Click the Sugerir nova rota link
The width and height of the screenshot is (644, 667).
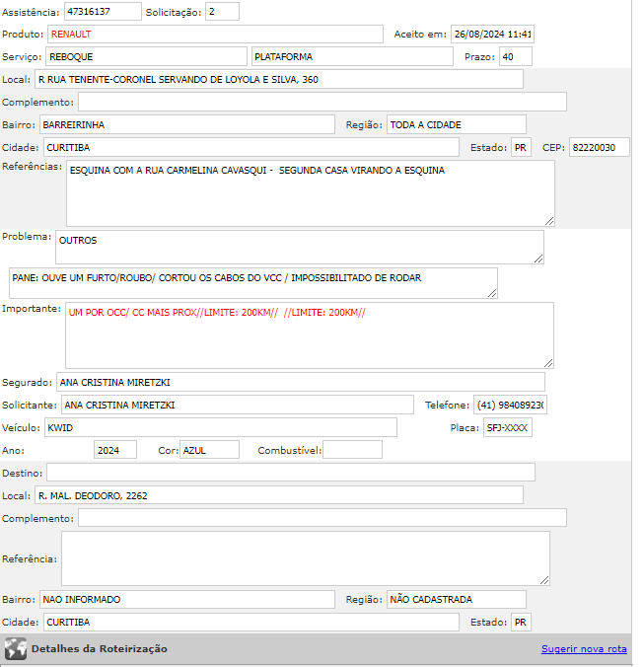[584, 649]
